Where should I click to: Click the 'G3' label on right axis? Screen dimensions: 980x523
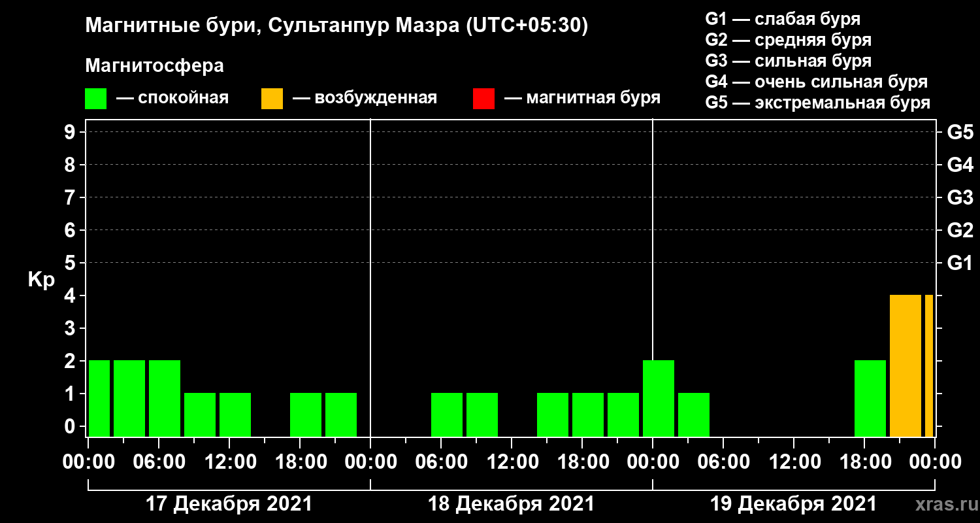tap(960, 198)
